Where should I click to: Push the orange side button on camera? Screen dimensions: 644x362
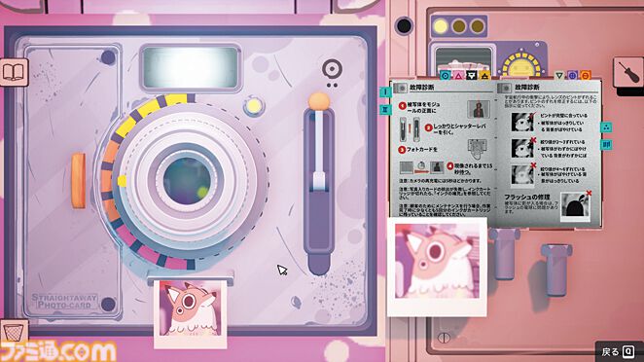79,180
